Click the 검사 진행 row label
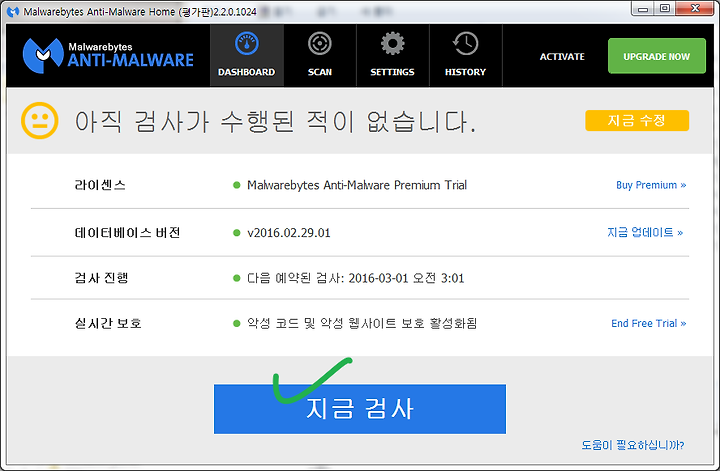720x471 pixels. [101, 278]
